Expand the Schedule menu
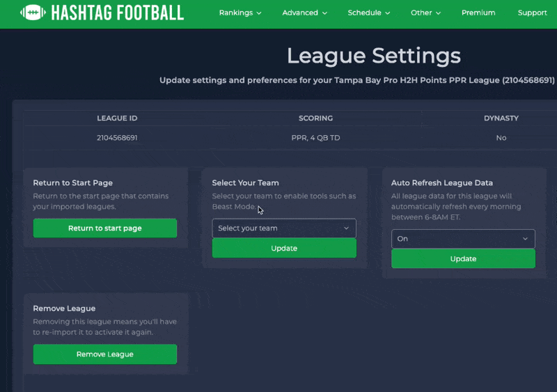The width and height of the screenshot is (557, 392). [x=369, y=13]
